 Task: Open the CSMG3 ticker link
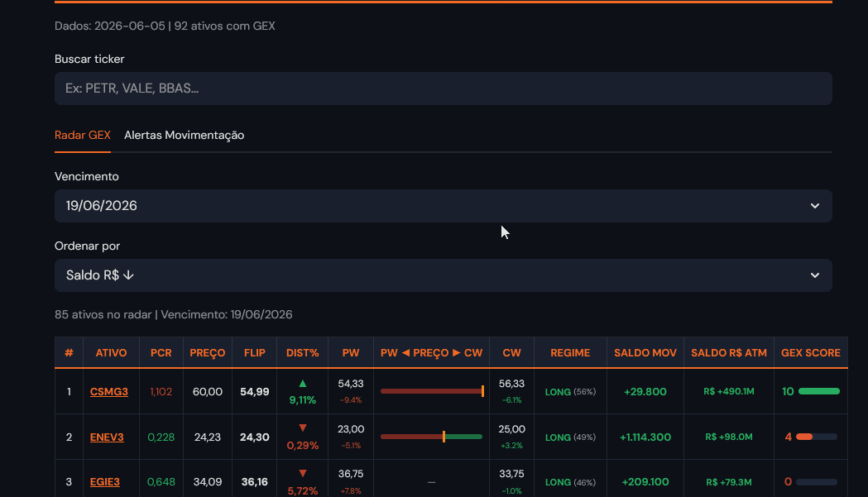point(109,392)
